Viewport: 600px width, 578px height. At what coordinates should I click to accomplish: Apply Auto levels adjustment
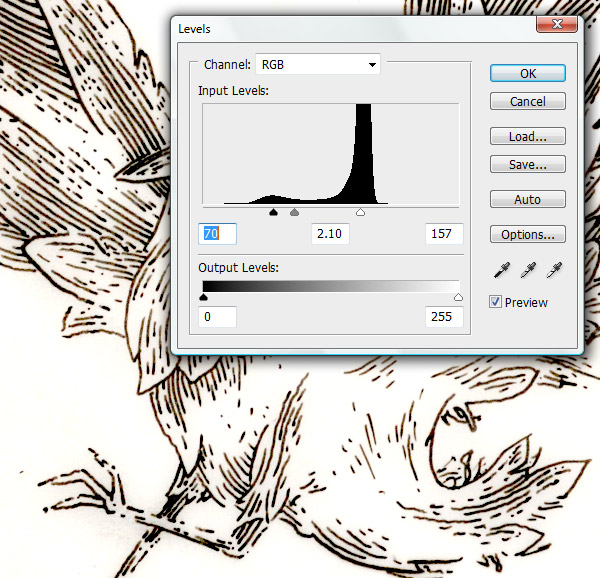click(x=528, y=199)
